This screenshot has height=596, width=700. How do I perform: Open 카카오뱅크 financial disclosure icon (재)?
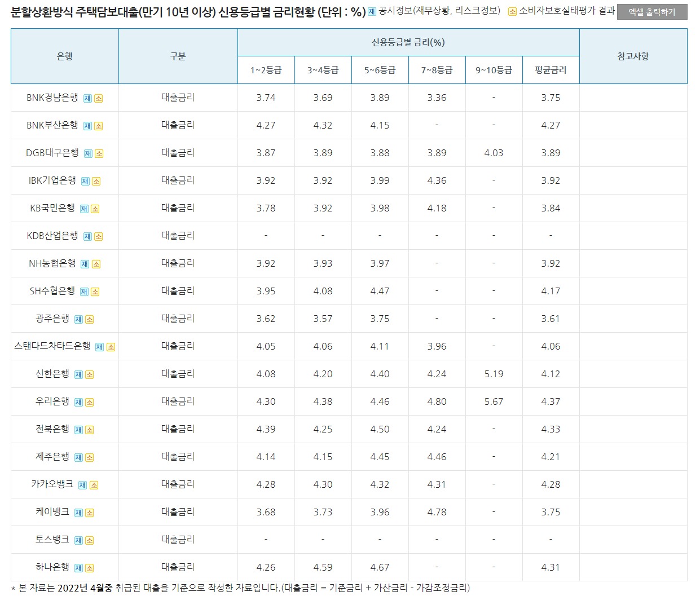(83, 485)
